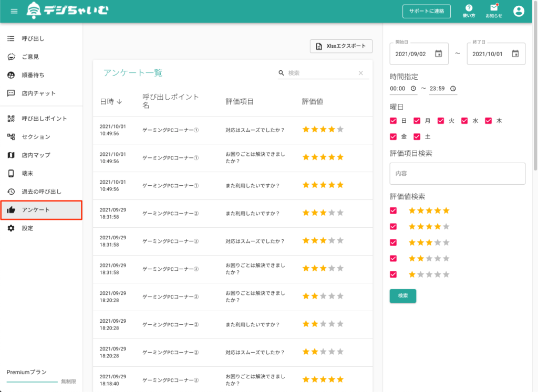This screenshot has height=392, width=538.
Task: Toggle the four-star rating filter checkbox
Action: point(393,227)
